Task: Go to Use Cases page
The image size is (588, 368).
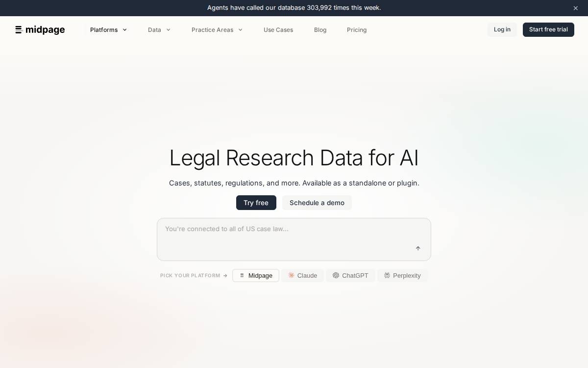Action: [278, 30]
